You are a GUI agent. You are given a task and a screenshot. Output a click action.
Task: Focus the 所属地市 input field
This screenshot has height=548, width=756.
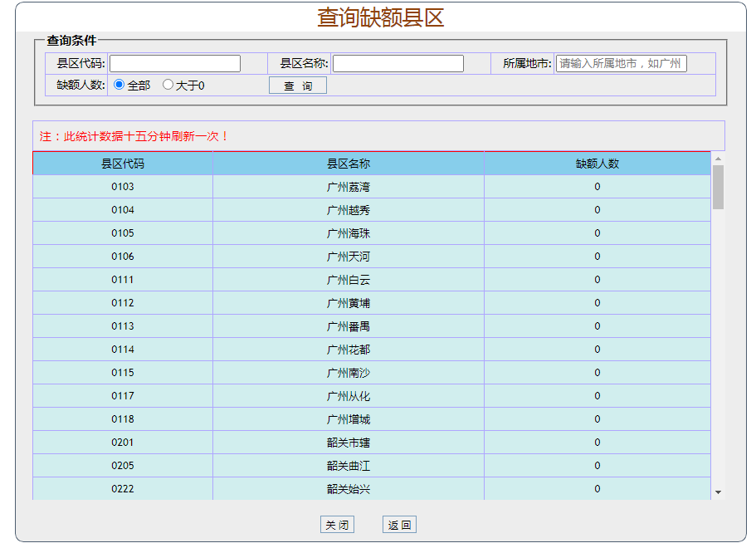(621, 64)
